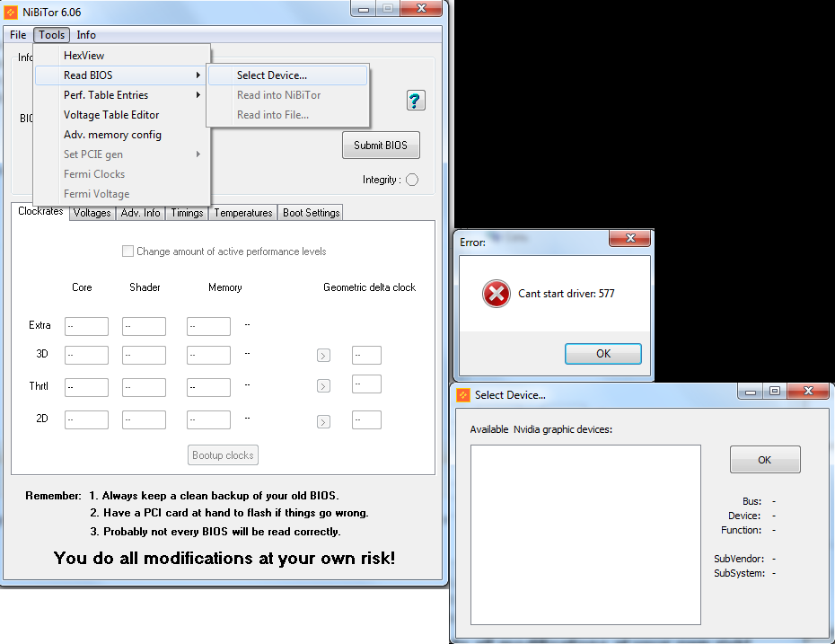Click the Thrtl Geometric delta clock field
Image resolution: width=835 pixels, height=644 pixels.
click(366, 384)
